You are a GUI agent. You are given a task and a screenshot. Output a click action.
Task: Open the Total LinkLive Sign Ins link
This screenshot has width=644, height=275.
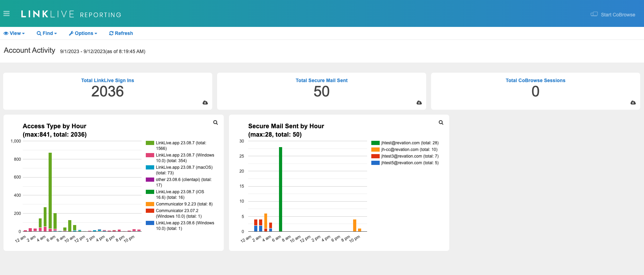pyautogui.click(x=108, y=80)
